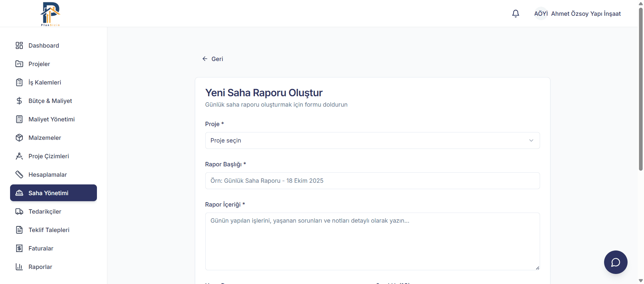Viewport: 644px width, 284px height.
Task: Click the Teklif Talepleri document icon
Action: coord(19,230)
